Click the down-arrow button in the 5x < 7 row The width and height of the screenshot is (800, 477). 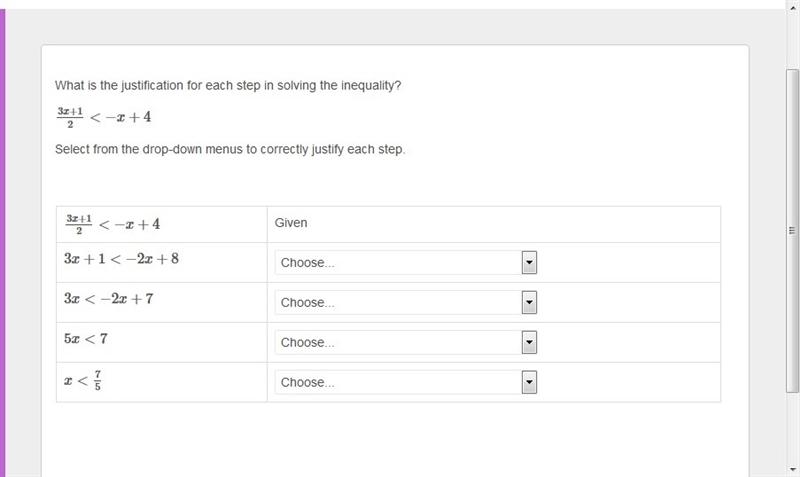[x=529, y=342]
